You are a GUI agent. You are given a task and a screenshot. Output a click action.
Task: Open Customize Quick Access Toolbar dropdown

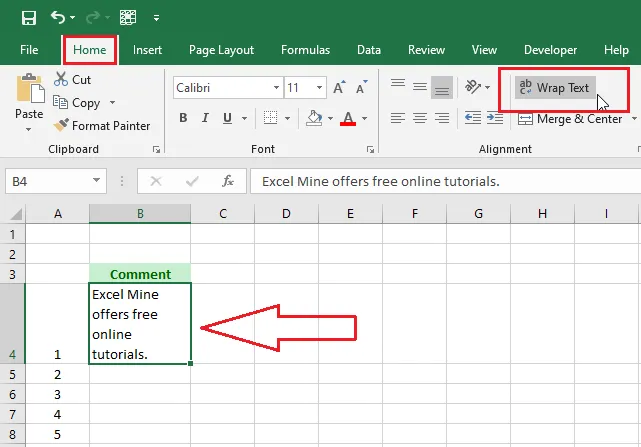pyautogui.click(x=156, y=18)
